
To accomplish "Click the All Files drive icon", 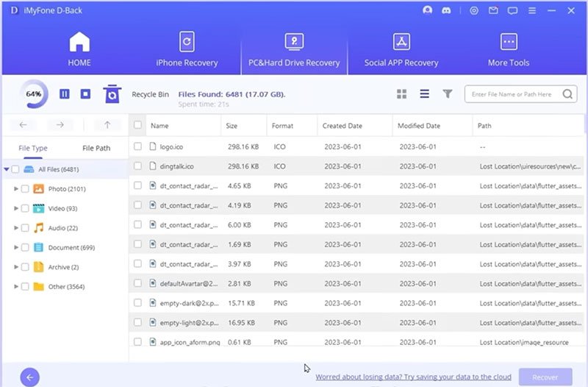I will [29, 169].
